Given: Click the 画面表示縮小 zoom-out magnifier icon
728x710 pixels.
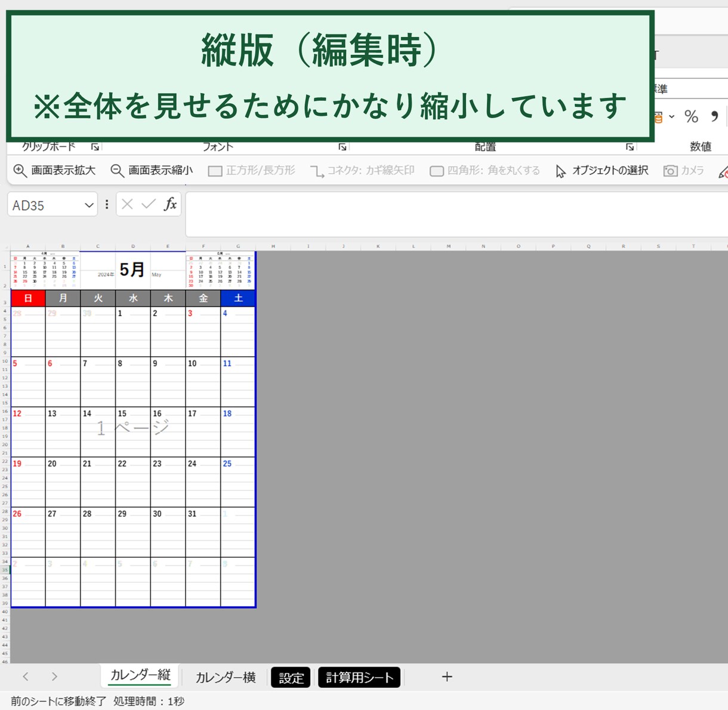Looking at the screenshot, I should pyautogui.click(x=117, y=171).
